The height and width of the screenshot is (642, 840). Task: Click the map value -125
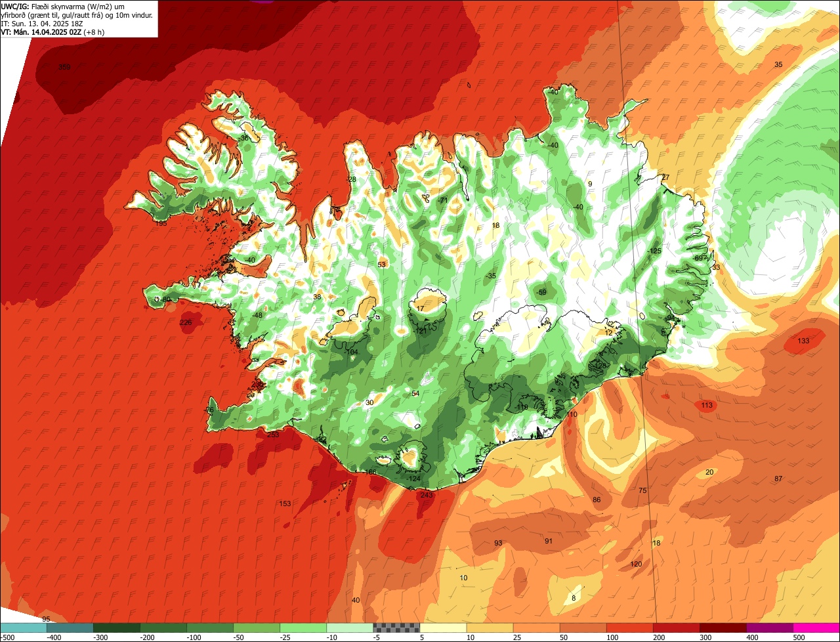(x=654, y=251)
